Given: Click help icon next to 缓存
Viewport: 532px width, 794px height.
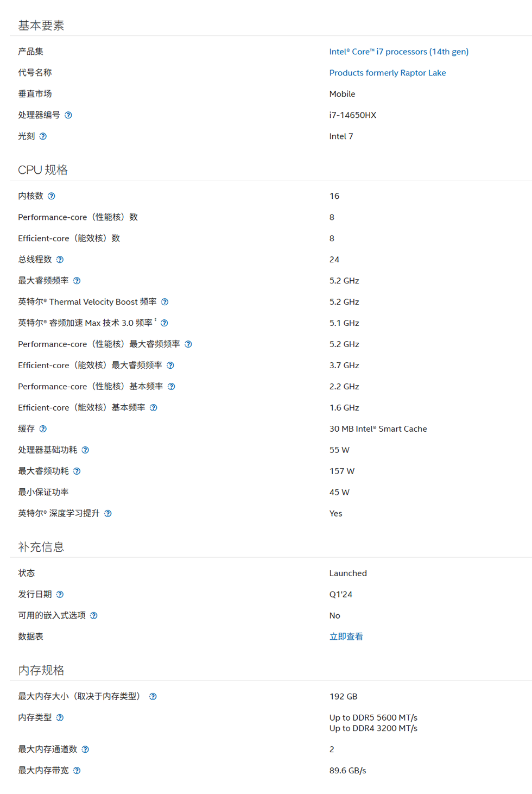Looking at the screenshot, I should pyautogui.click(x=43, y=429).
